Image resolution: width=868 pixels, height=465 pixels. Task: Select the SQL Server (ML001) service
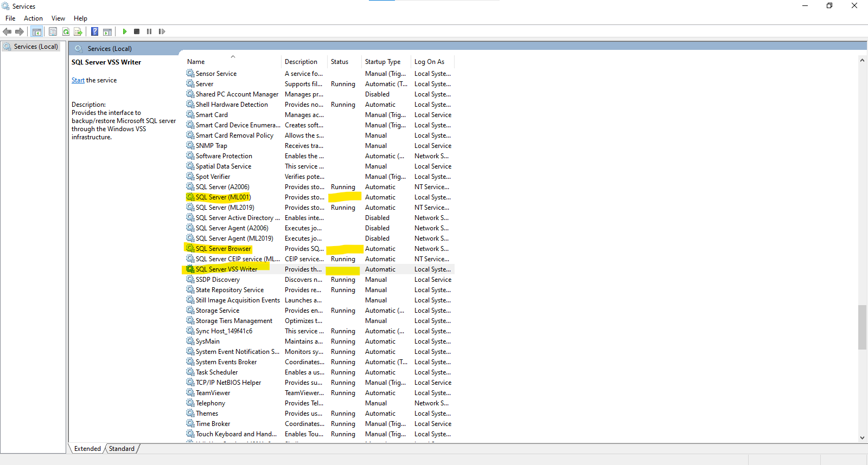coord(319,197)
